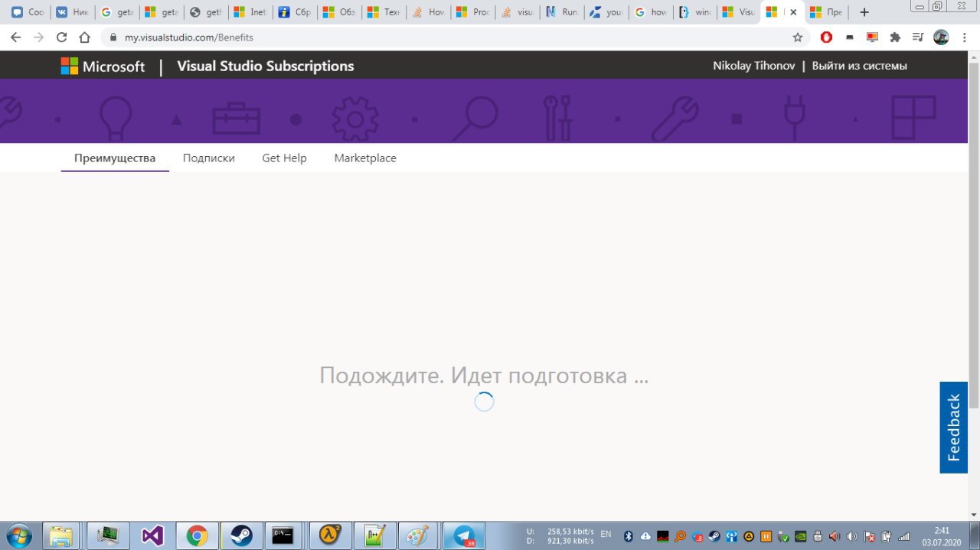The image size is (980, 550).
Task: Open the Feedback side button
Action: click(953, 428)
